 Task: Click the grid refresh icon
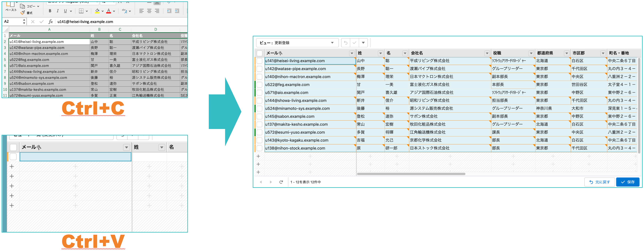[x=281, y=182]
